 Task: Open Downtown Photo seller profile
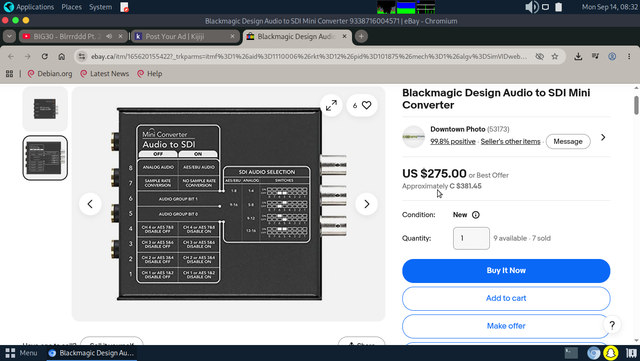pos(457,129)
